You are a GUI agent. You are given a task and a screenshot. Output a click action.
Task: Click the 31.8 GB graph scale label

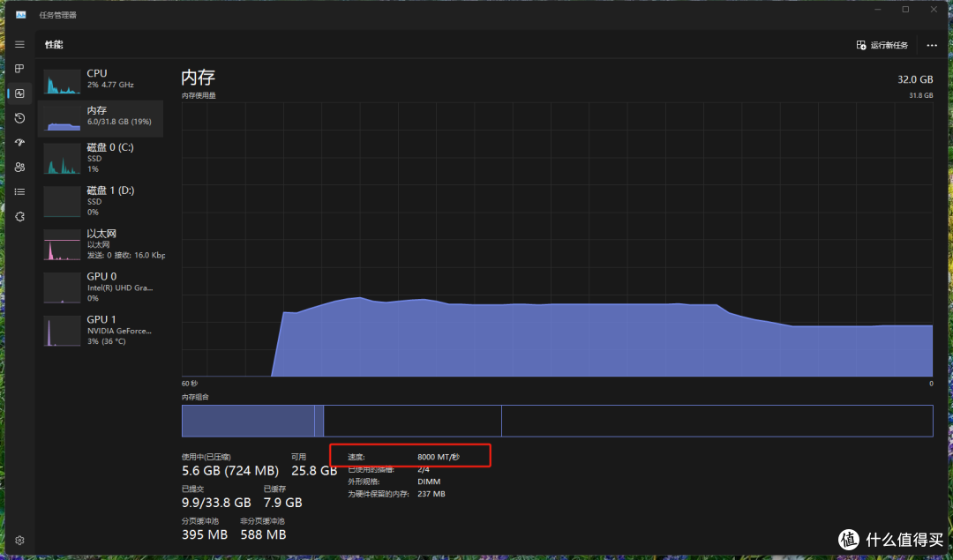(x=920, y=95)
